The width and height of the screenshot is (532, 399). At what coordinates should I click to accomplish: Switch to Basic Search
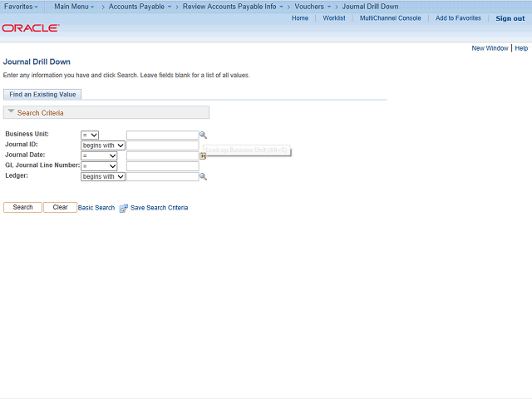coord(96,208)
